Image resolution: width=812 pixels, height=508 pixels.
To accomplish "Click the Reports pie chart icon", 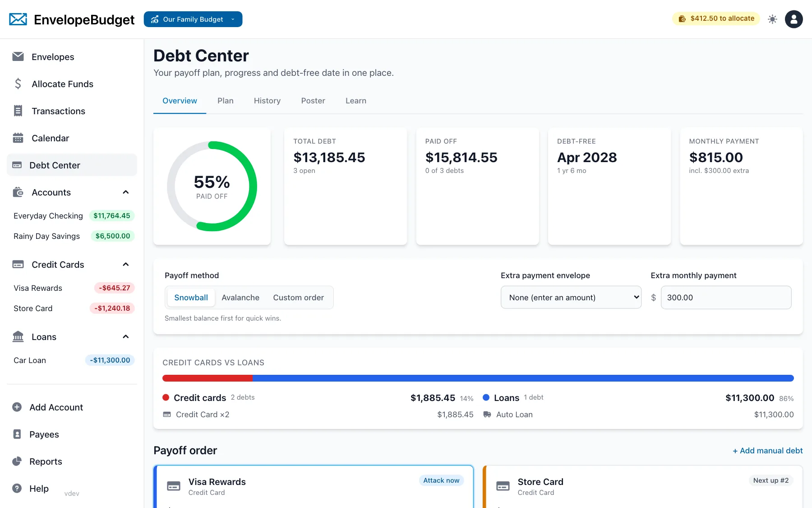I will 17,461.
